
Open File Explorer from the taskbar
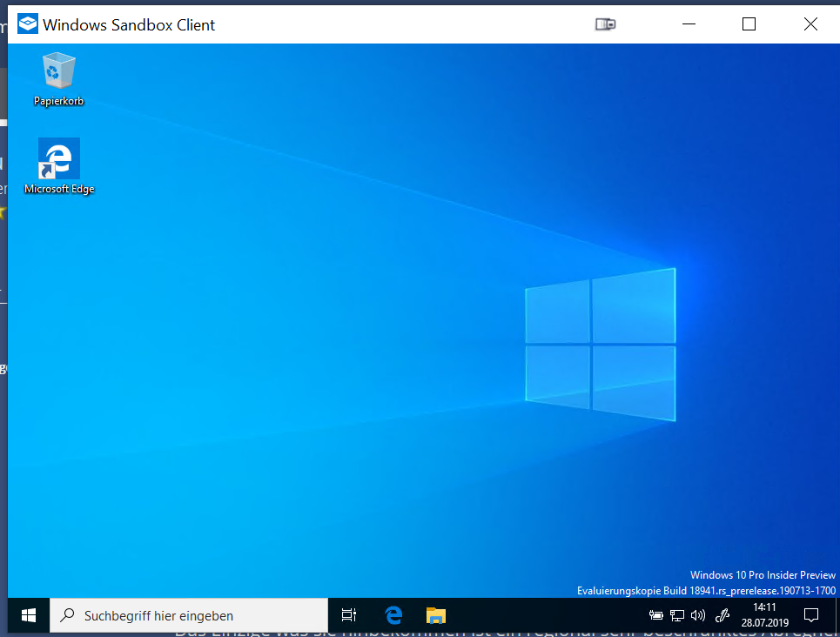click(435, 615)
